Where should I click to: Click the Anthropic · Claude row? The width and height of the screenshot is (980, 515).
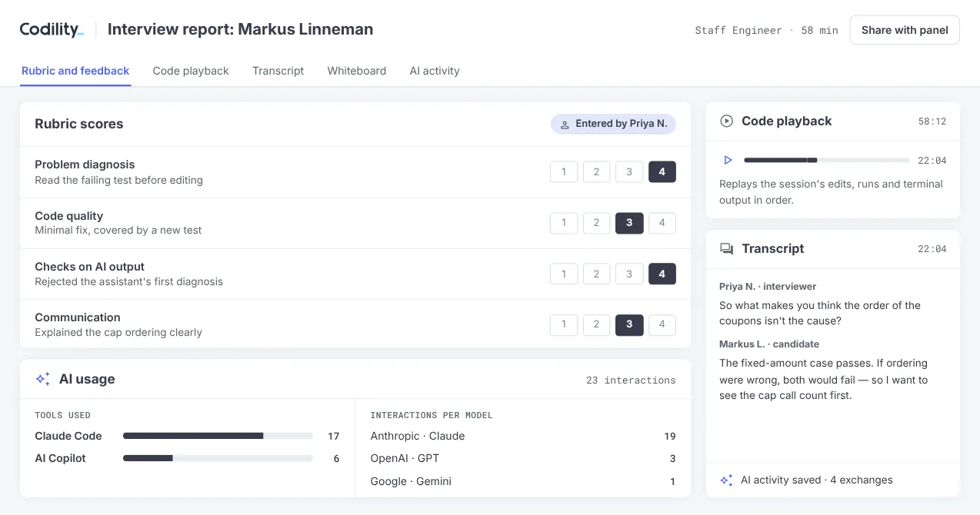pos(523,436)
